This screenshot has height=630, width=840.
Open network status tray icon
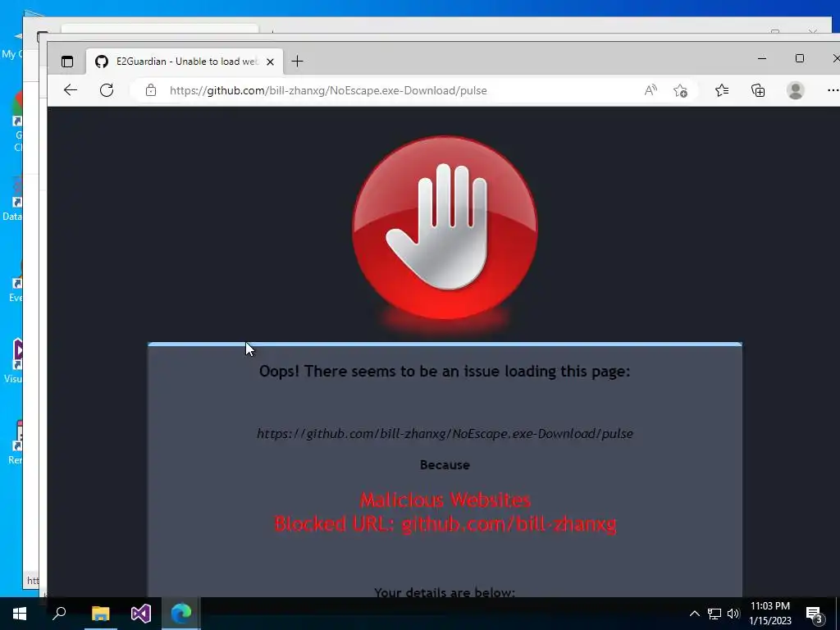click(x=714, y=614)
